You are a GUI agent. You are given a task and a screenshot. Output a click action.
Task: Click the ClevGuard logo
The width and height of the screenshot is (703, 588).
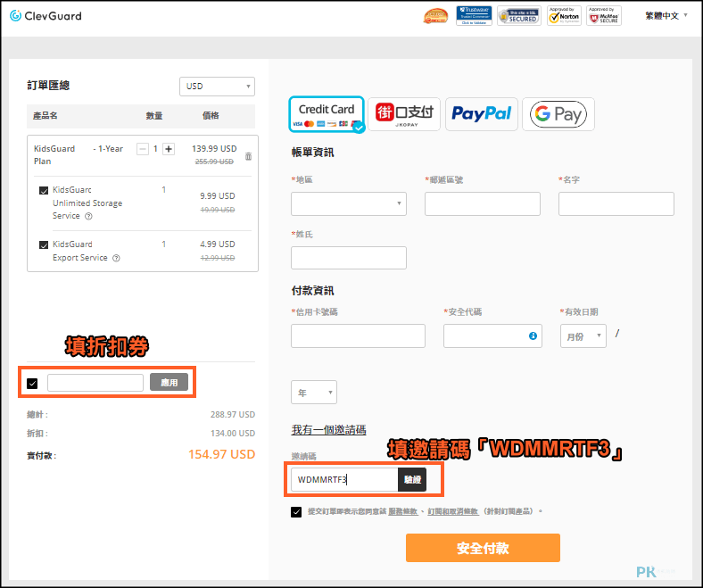[x=45, y=16]
